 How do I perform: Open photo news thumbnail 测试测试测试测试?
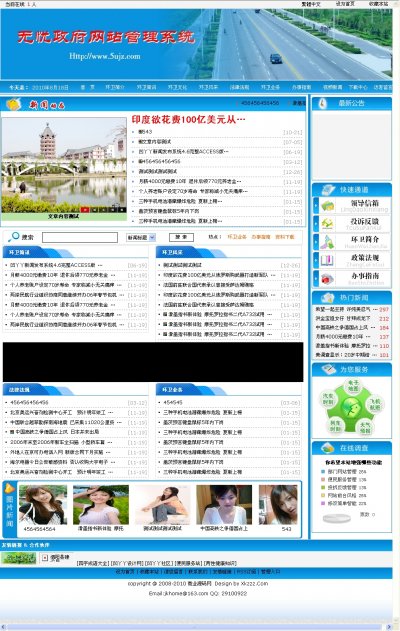[163, 505]
